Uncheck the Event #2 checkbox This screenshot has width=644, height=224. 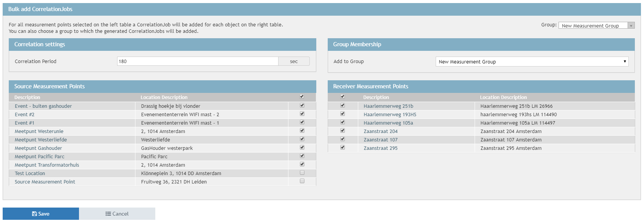302,114
